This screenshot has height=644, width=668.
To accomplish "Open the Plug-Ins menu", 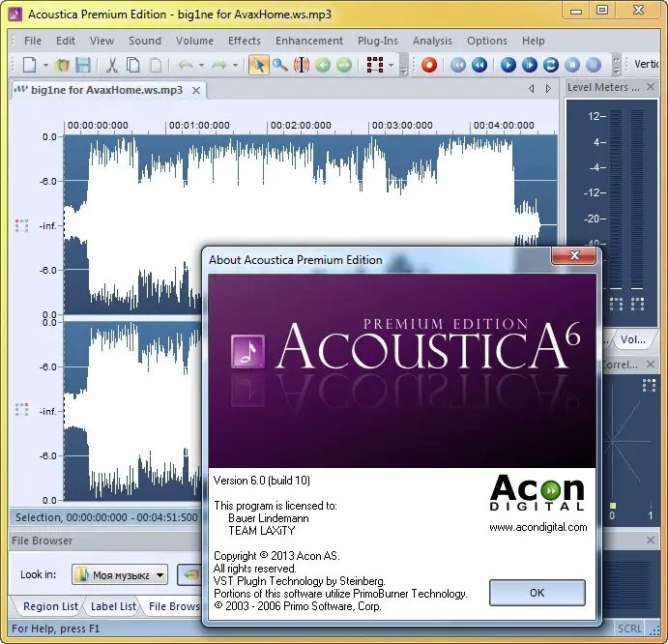I will point(377,41).
